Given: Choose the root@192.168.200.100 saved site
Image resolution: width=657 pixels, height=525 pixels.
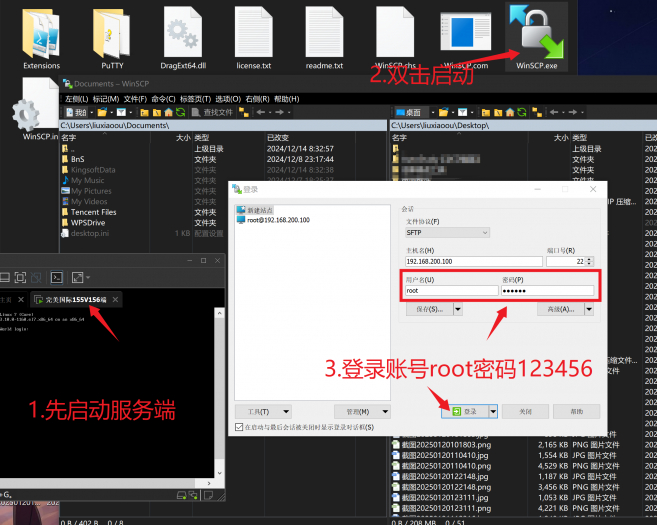Looking at the screenshot, I should [275, 219].
